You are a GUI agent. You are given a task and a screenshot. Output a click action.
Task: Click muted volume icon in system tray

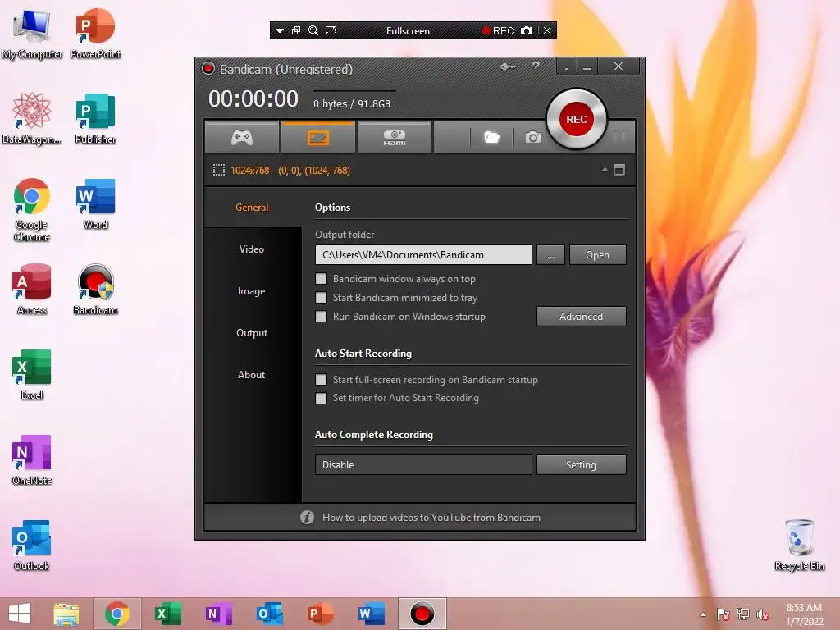pyautogui.click(x=763, y=614)
